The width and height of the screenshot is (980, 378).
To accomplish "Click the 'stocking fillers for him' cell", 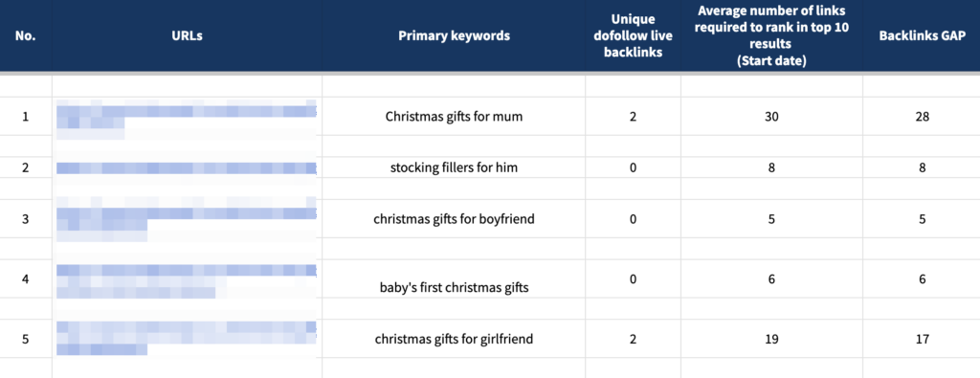I will point(454,167).
